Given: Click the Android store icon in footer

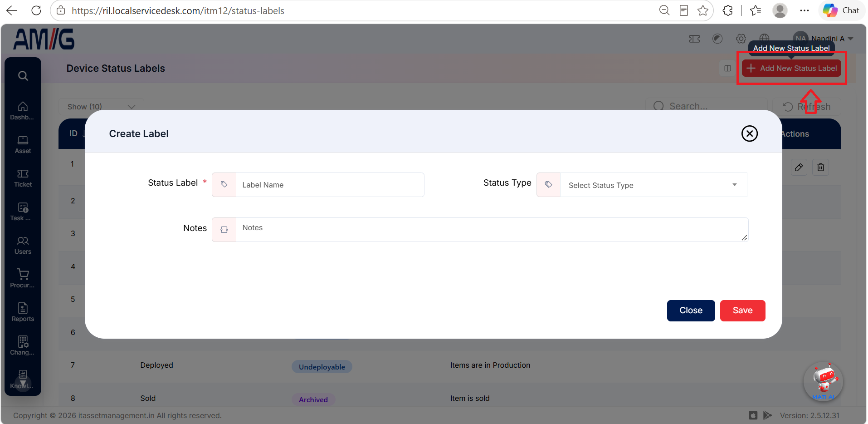Looking at the screenshot, I should (x=753, y=415).
